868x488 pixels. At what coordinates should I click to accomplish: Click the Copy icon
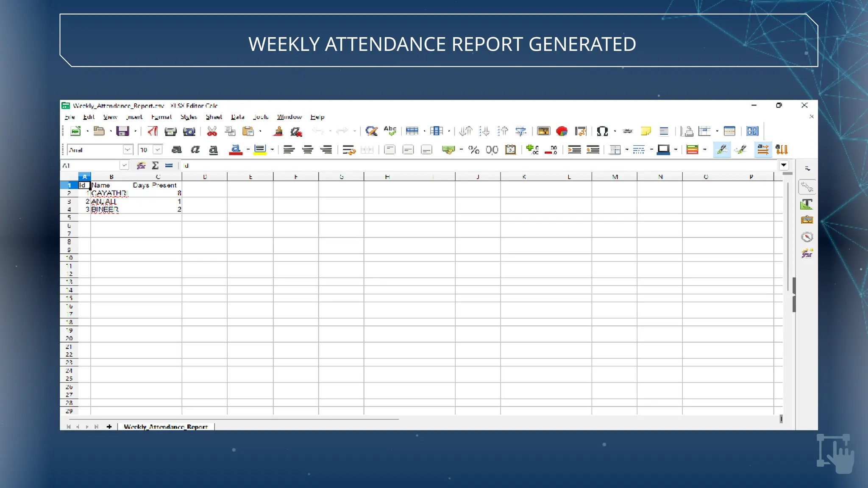point(230,131)
